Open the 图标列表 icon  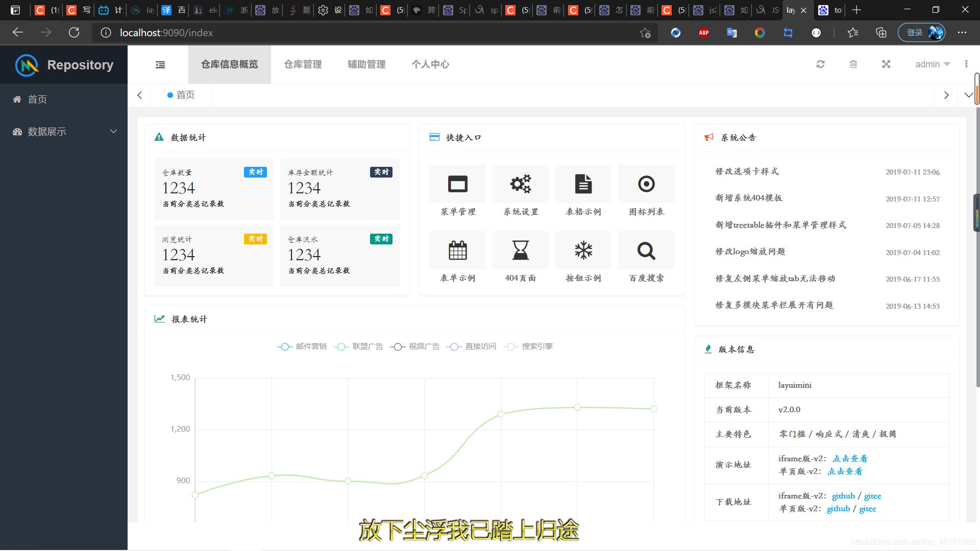pos(646,184)
